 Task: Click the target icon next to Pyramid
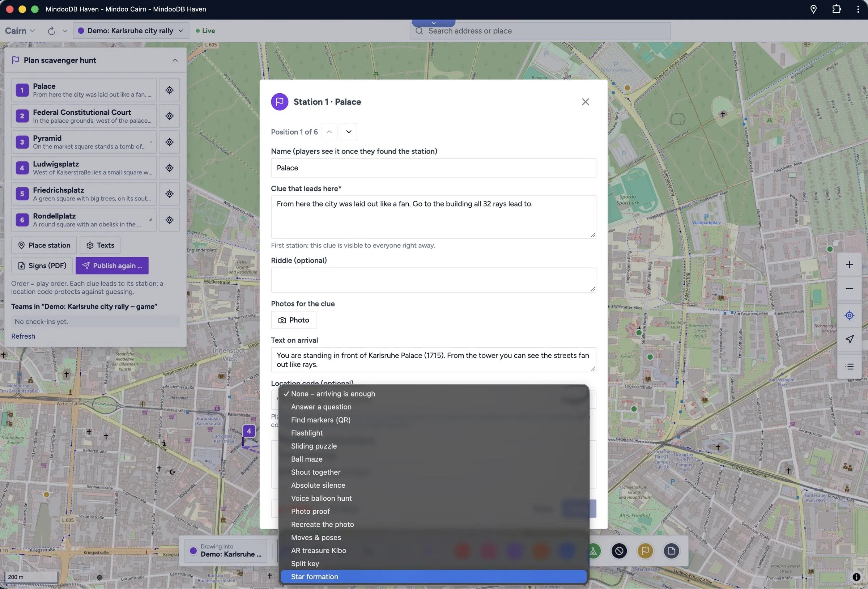169,142
